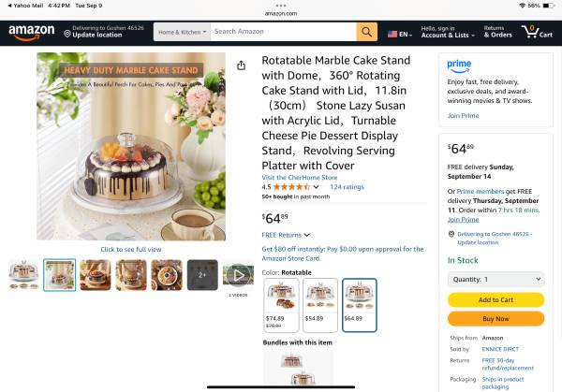Click the star rating icons

(x=290, y=186)
